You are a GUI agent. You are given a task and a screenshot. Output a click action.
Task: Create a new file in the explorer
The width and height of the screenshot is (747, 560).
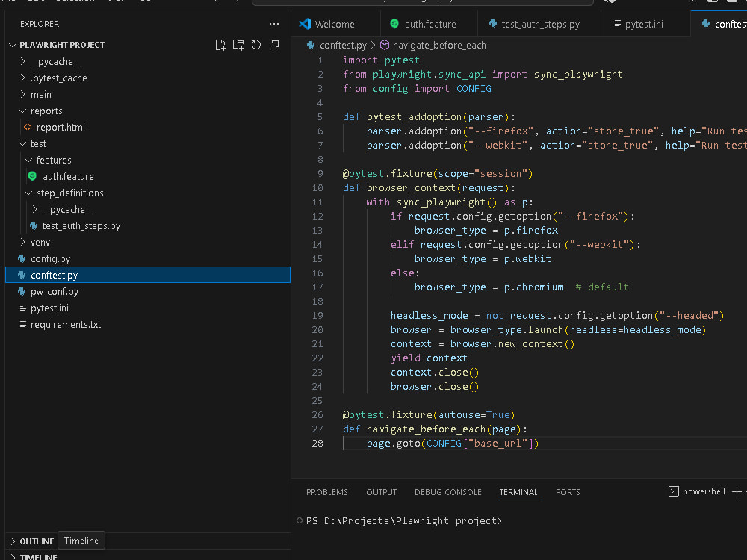click(x=220, y=45)
